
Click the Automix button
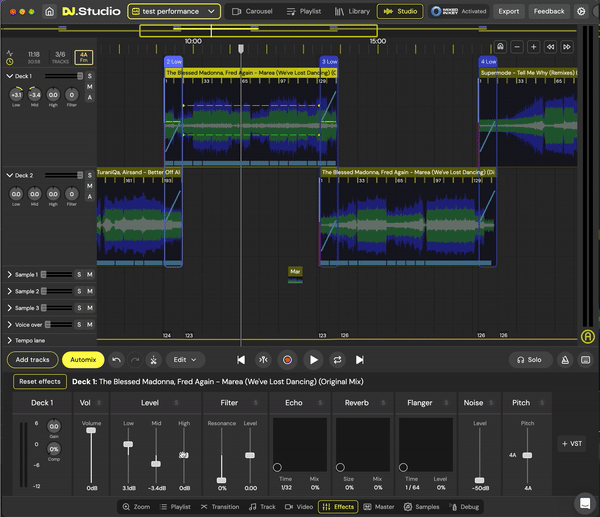click(x=83, y=359)
